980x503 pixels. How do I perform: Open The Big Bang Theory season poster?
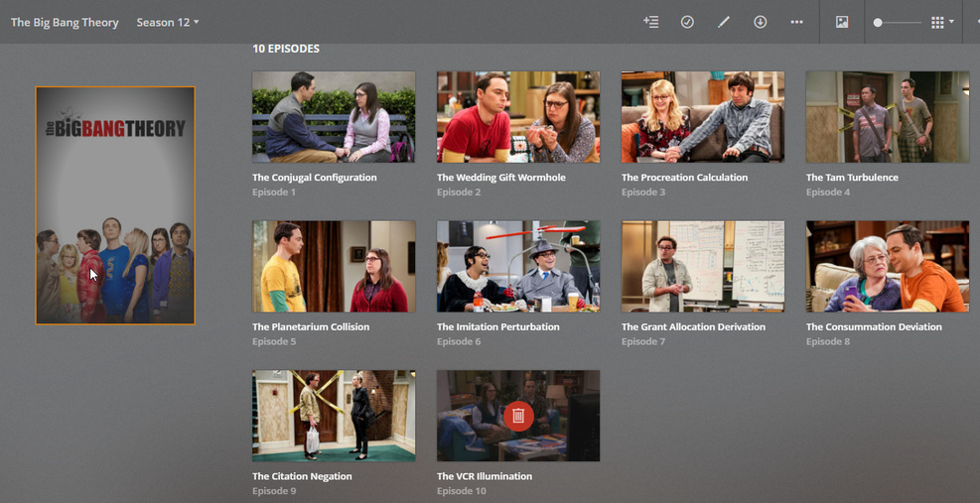(115, 205)
